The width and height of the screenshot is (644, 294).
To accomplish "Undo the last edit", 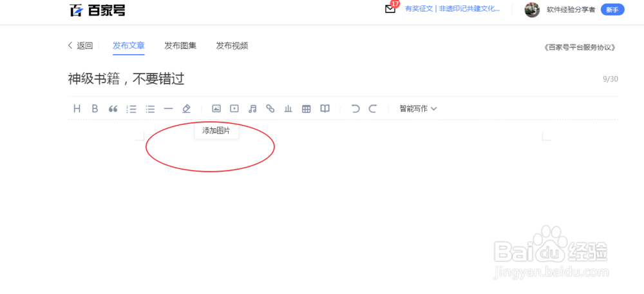I will [x=355, y=108].
